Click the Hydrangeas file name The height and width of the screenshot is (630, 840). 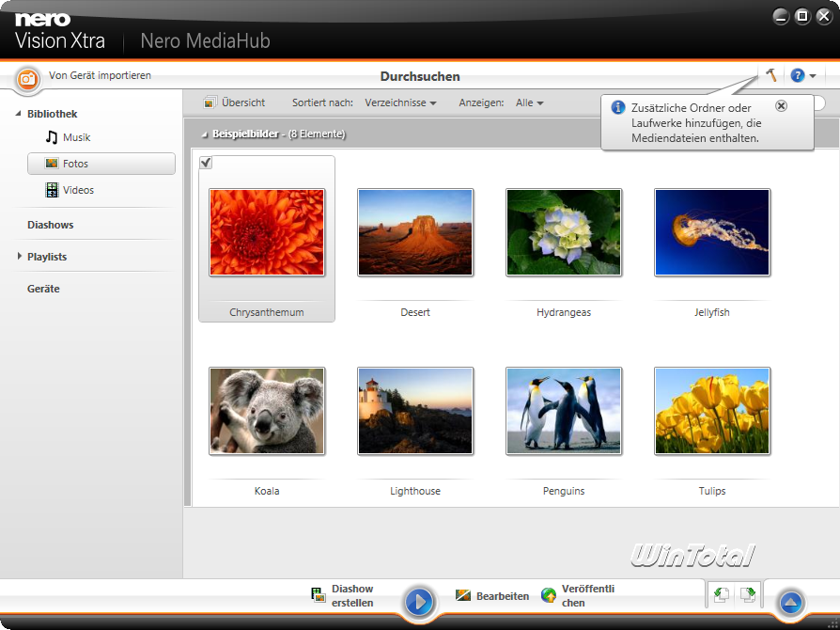(x=564, y=312)
